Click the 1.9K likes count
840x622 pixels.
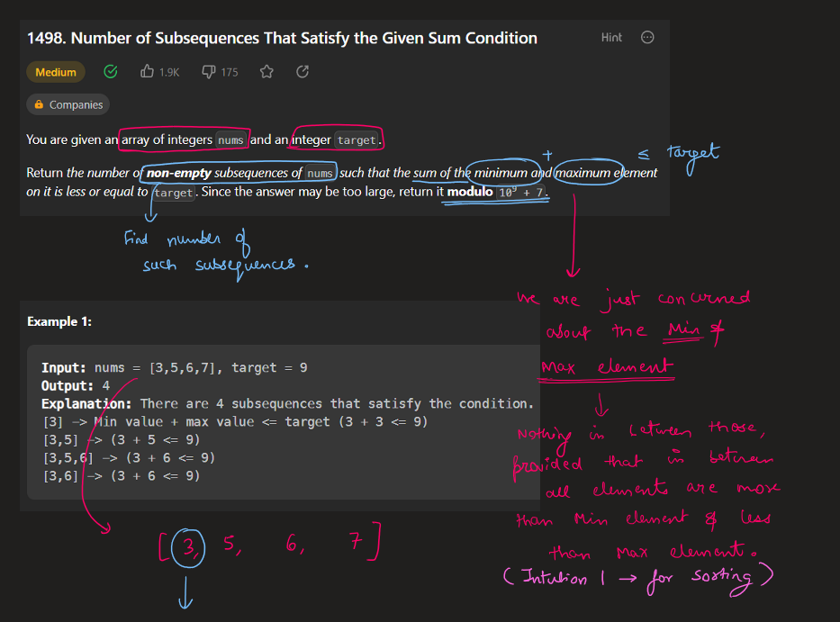[169, 72]
